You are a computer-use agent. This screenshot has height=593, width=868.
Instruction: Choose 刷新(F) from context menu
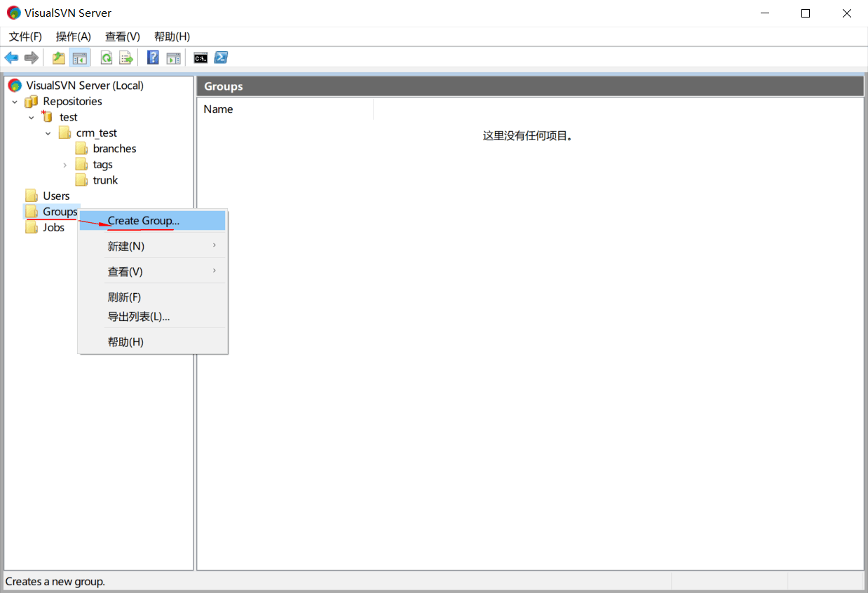153,297
